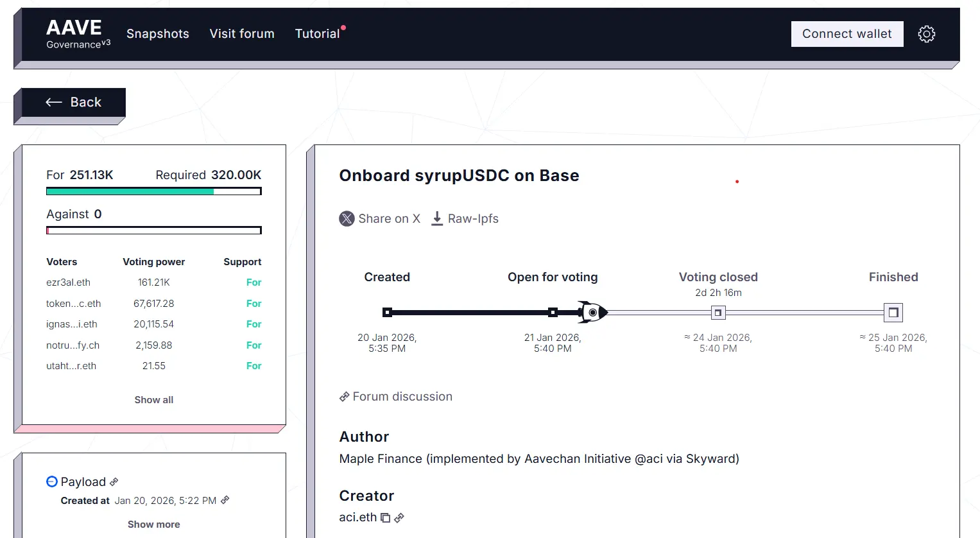This screenshot has width=980, height=538.
Task: Click the chain link icon next to Payload
Action: pyautogui.click(x=114, y=482)
